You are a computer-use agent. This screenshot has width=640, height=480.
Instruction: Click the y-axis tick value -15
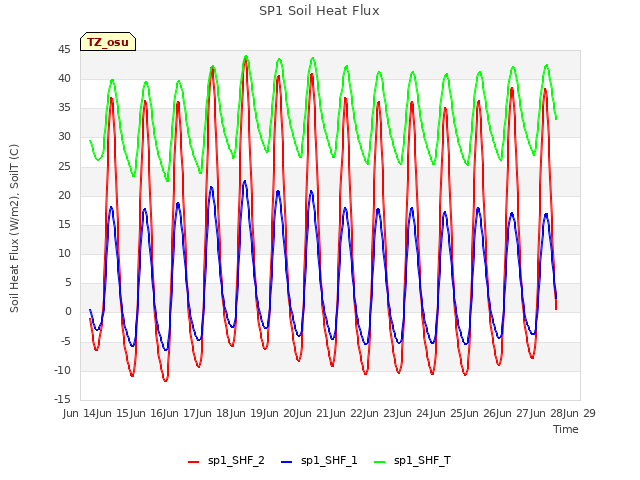[x=62, y=399]
